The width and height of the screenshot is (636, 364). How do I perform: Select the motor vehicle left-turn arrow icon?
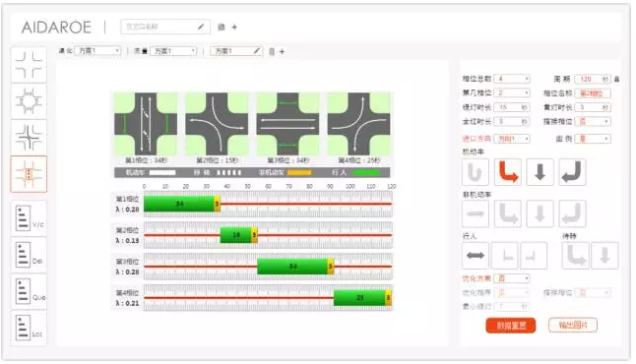point(507,172)
